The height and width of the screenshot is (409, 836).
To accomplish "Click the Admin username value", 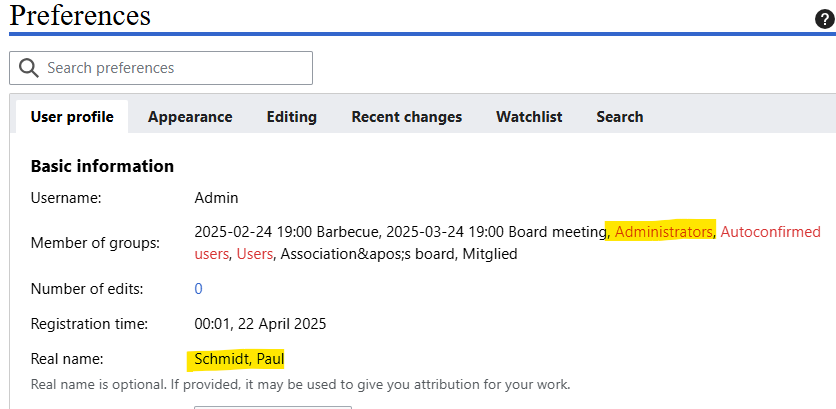I will (x=216, y=198).
